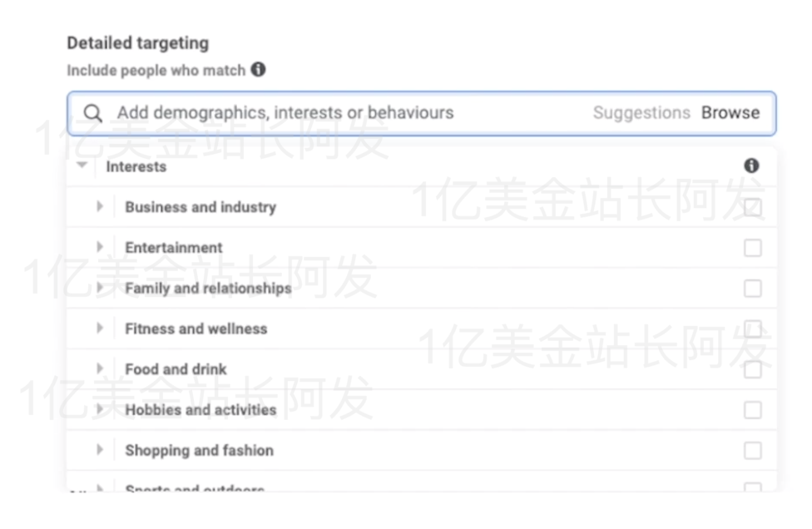Check the Family and relationships checkbox
This screenshot has height=529, width=812.
click(x=753, y=287)
